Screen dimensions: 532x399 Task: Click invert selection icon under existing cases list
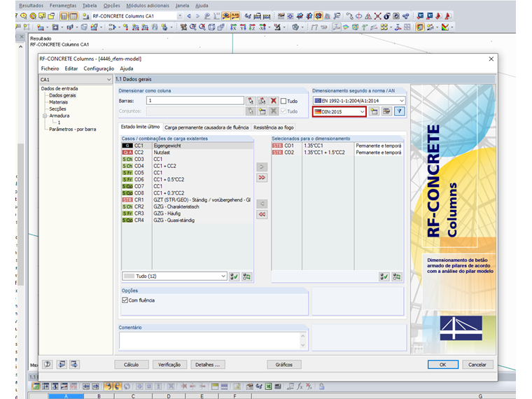click(x=246, y=276)
